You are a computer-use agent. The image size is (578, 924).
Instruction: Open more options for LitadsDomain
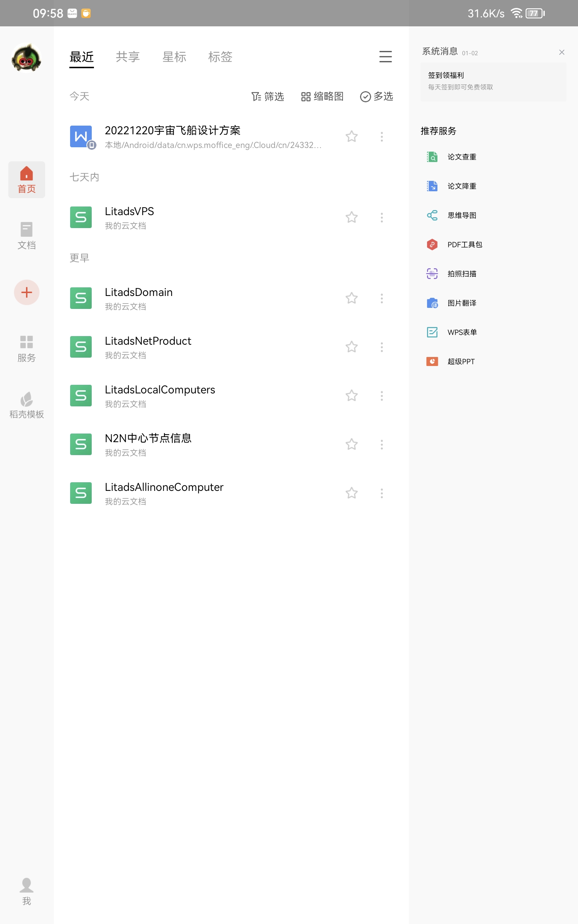coord(381,298)
